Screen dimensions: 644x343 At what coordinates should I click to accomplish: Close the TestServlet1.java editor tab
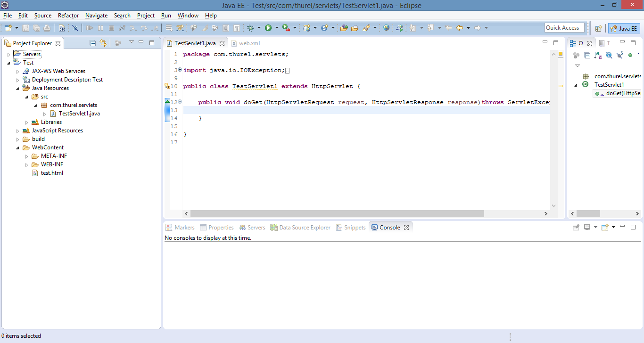coord(222,43)
